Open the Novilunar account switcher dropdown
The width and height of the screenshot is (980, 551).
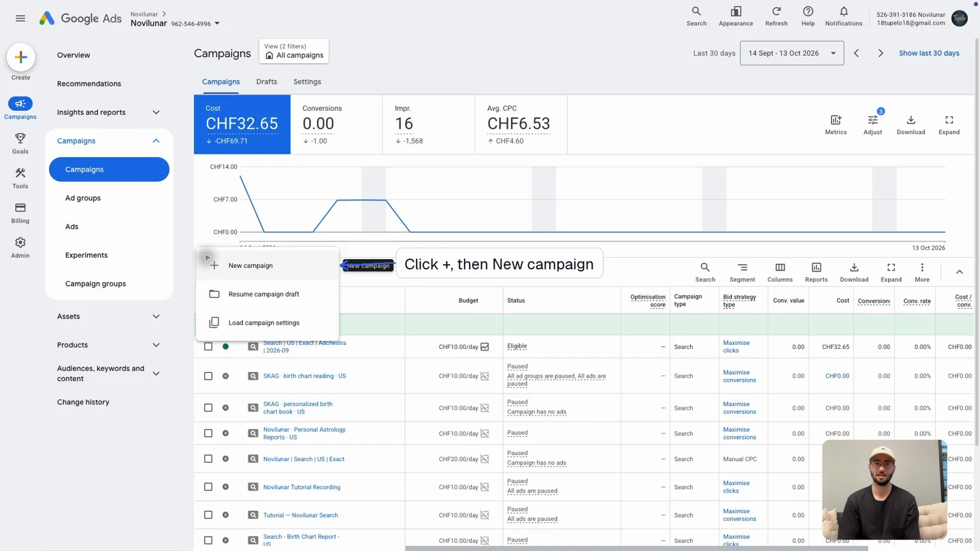point(217,24)
